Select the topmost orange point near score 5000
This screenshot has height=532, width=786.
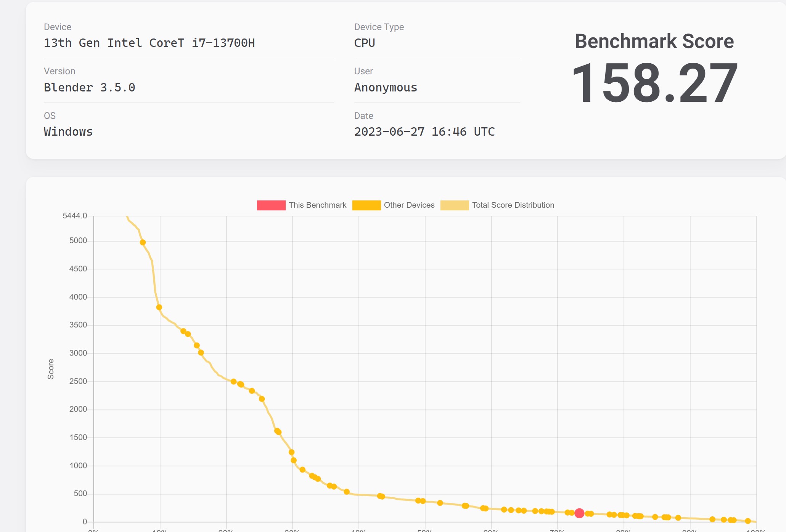pyautogui.click(x=143, y=242)
